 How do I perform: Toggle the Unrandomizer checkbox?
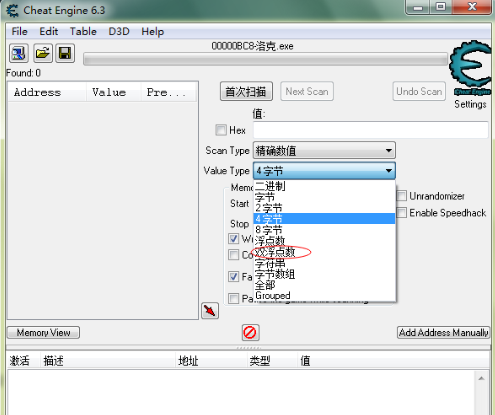point(402,196)
